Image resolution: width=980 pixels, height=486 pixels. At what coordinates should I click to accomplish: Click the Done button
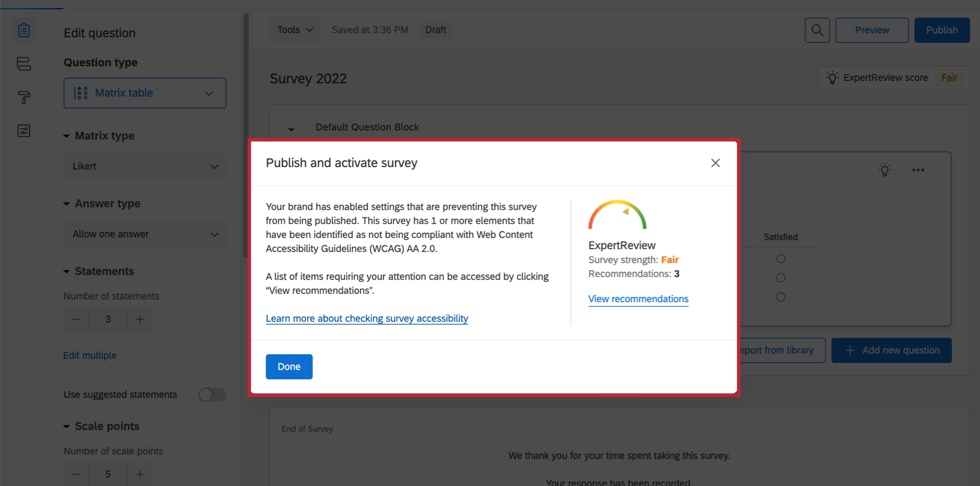[289, 367]
